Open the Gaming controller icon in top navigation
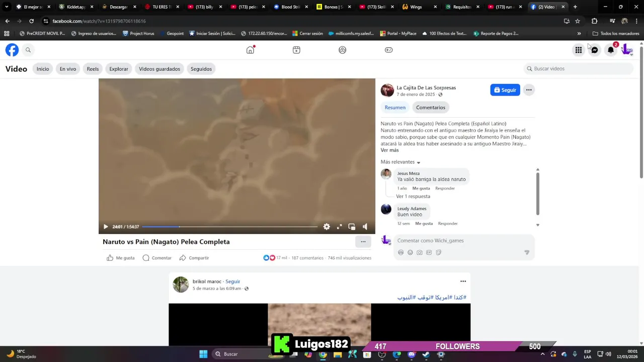 [x=389, y=50]
